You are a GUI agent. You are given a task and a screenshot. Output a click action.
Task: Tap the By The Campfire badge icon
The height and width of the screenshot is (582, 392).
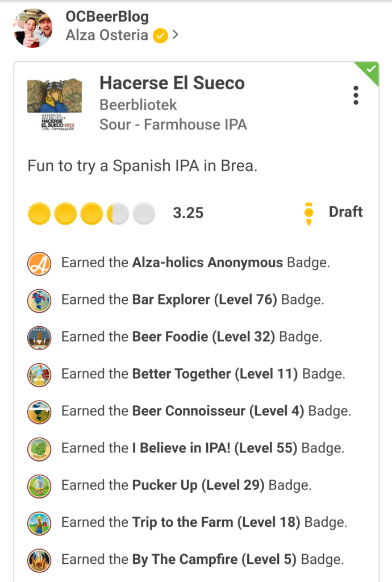pyautogui.click(x=39, y=560)
